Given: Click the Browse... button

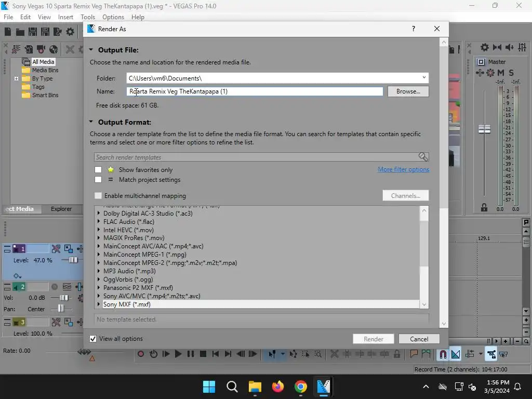Looking at the screenshot, I should point(408,91).
